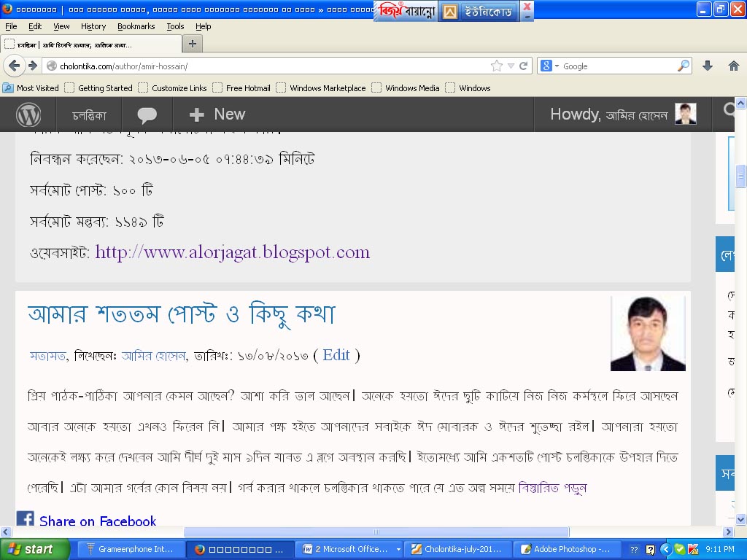Bookmark this page with the star icon
747x560 pixels.
(x=497, y=66)
